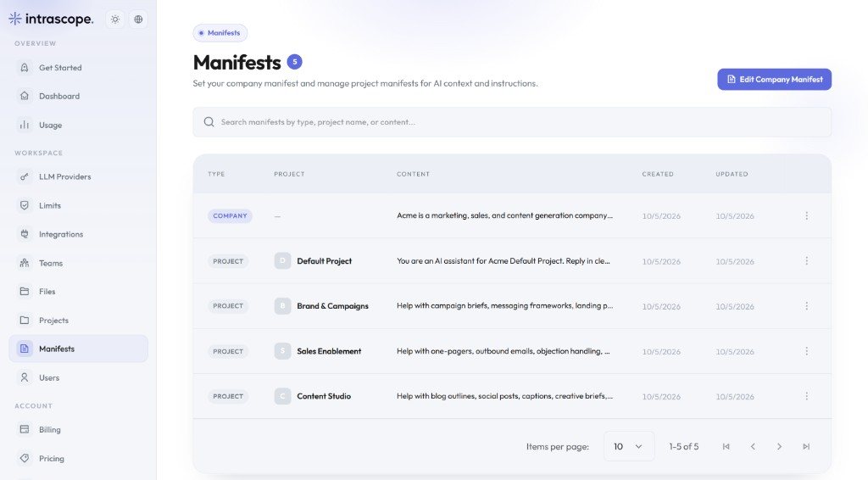Viewport: 868px width, 480px height.
Task: Sort by the TYPE column header
Action: [216, 174]
